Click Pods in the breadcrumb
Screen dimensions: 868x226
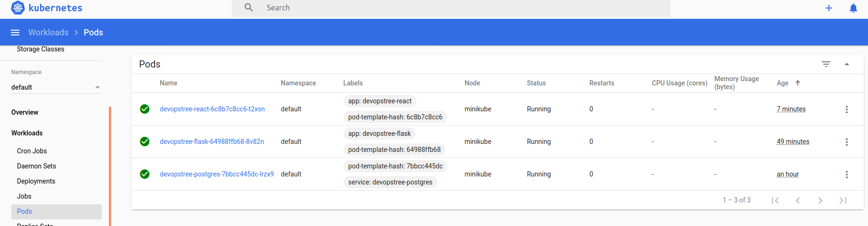pos(93,33)
